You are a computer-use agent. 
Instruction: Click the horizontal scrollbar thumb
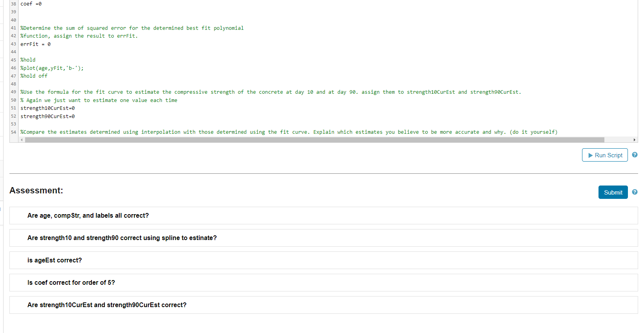pyautogui.click(x=314, y=140)
